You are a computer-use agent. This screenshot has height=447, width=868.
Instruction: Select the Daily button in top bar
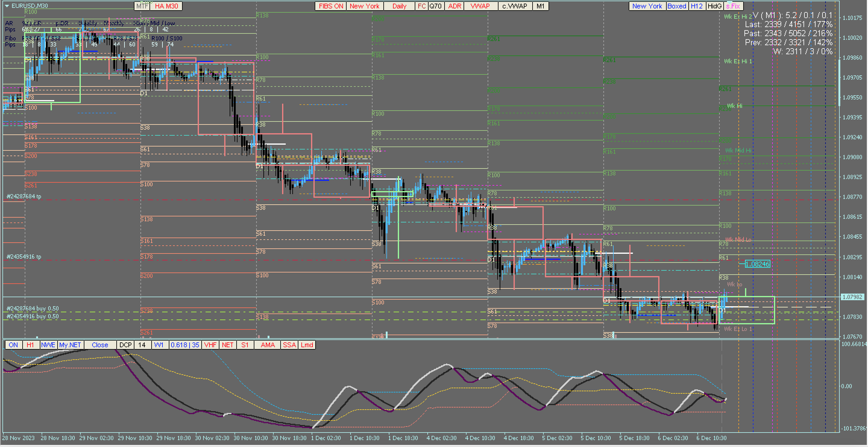coord(399,6)
